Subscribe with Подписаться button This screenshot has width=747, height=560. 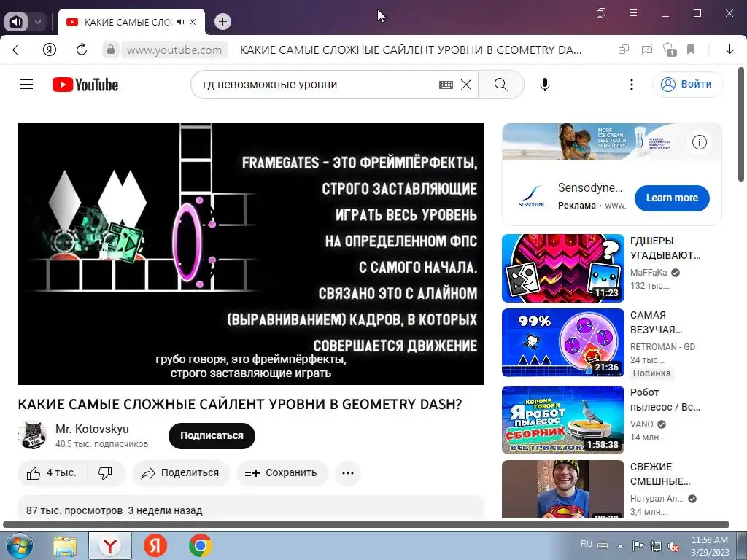pyautogui.click(x=212, y=436)
